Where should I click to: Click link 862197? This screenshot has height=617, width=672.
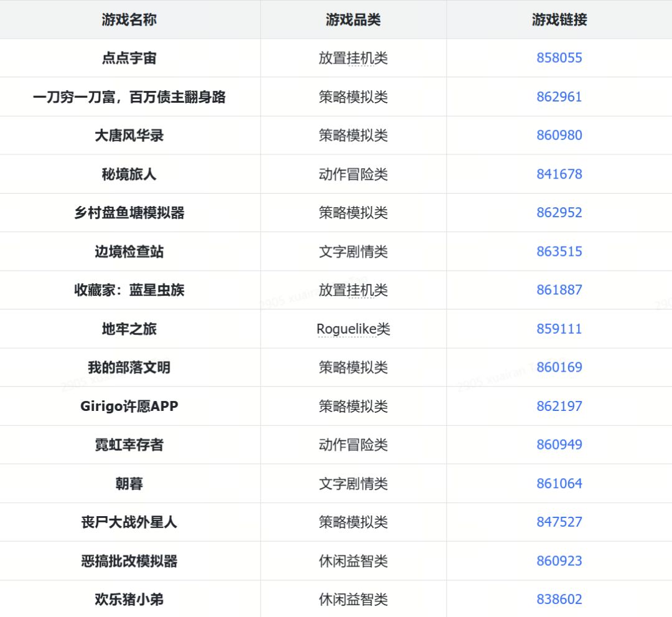559,407
